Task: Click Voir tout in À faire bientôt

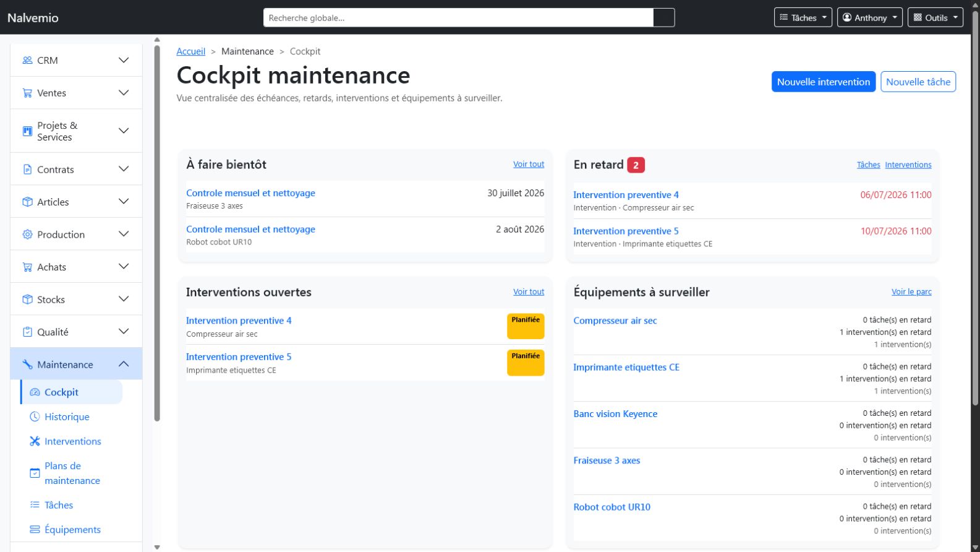Action: click(x=529, y=164)
